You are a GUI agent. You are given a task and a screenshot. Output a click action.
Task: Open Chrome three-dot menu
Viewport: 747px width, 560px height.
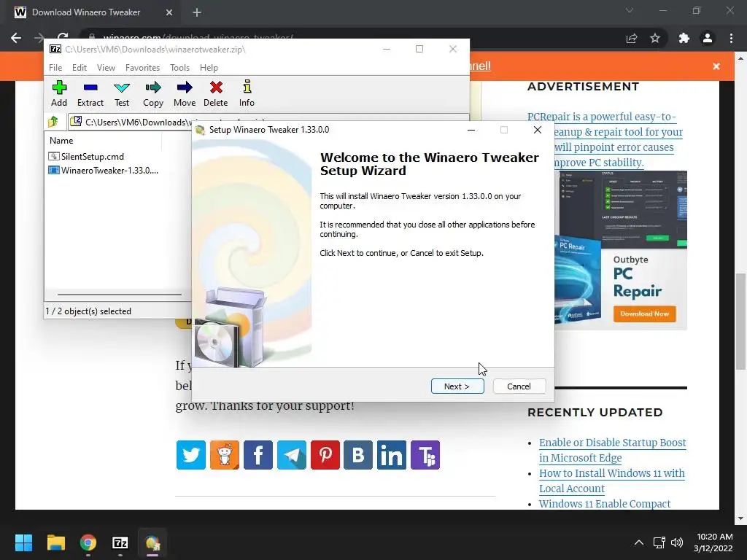click(x=731, y=38)
